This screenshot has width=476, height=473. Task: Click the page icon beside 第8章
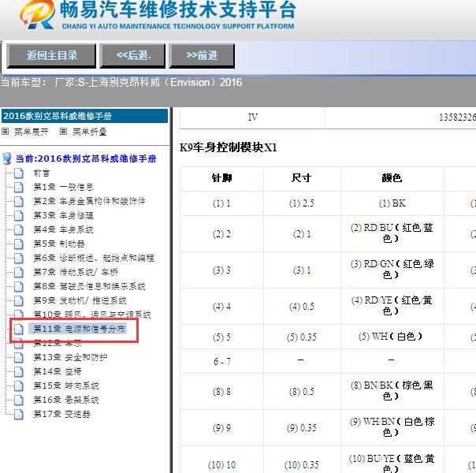[18, 286]
